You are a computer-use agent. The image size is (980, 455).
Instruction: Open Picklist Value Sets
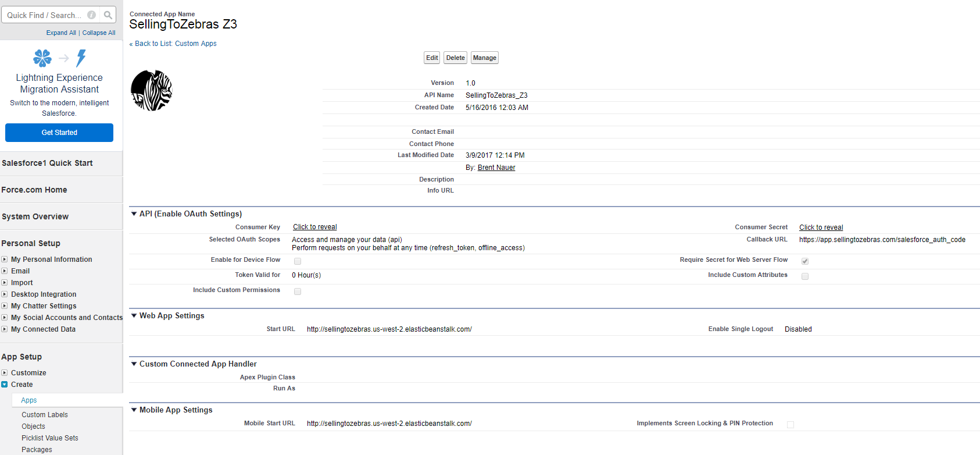coord(50,438)
